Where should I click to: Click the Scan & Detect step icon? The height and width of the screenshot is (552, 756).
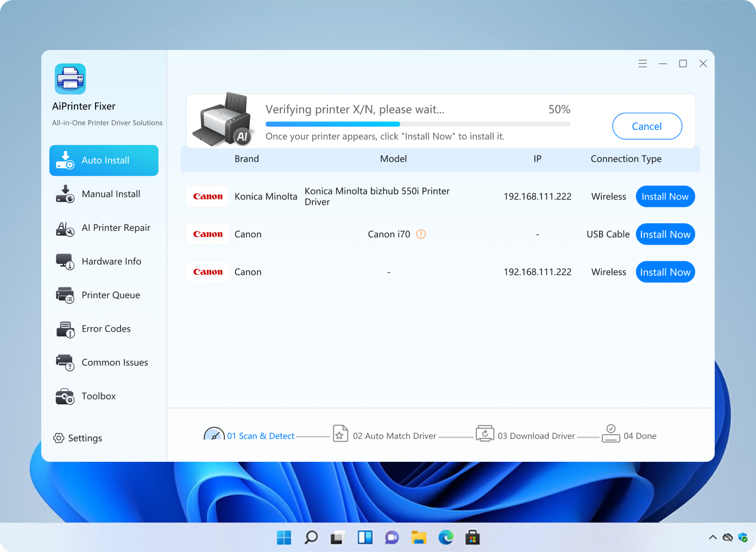pyautogui.click(x=215, y=435)
